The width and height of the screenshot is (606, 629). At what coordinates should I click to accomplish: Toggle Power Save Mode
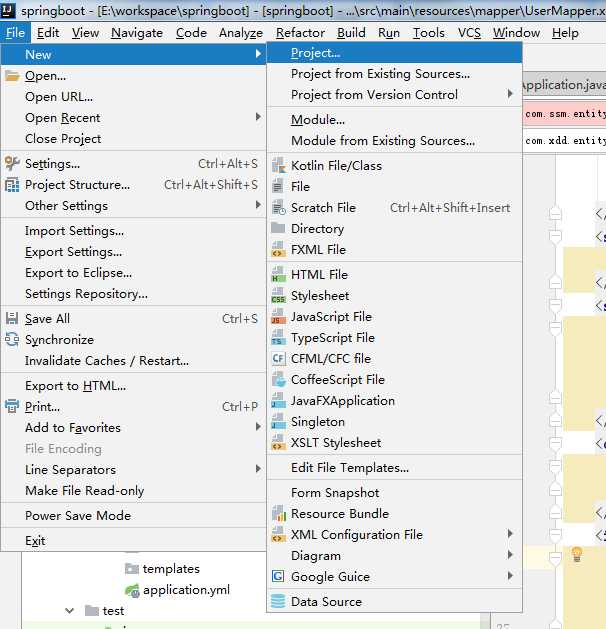tap(133, 515)
